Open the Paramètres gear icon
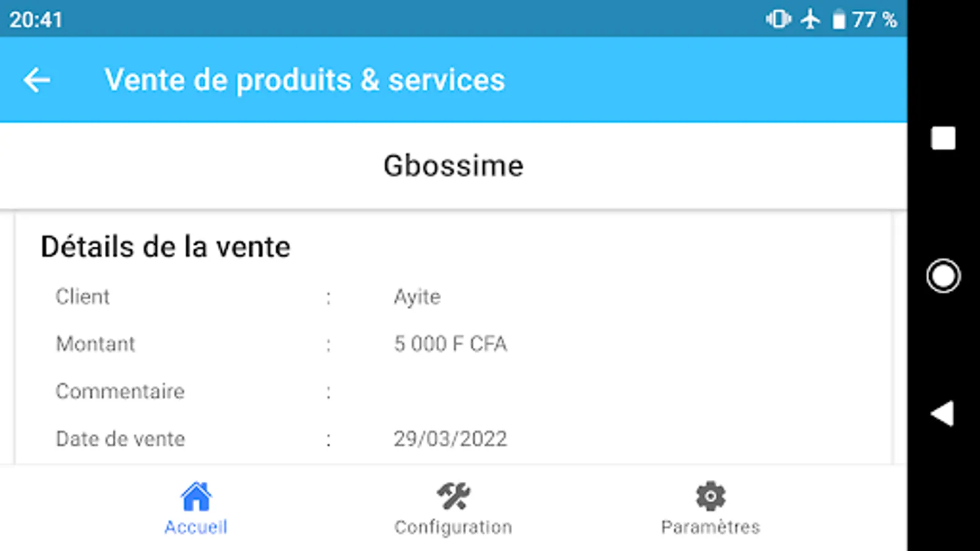The width and height of the screenshot is (980, 551). point(710,497)
